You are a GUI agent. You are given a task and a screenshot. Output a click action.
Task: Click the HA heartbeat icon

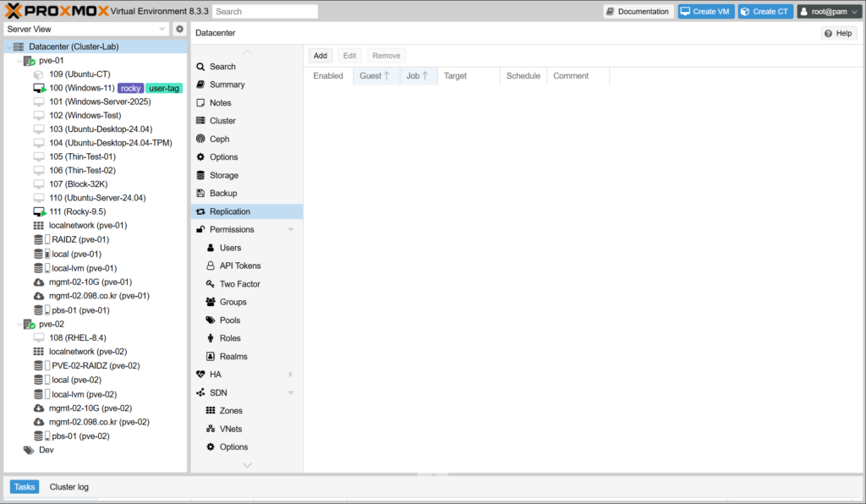[200, 375]
